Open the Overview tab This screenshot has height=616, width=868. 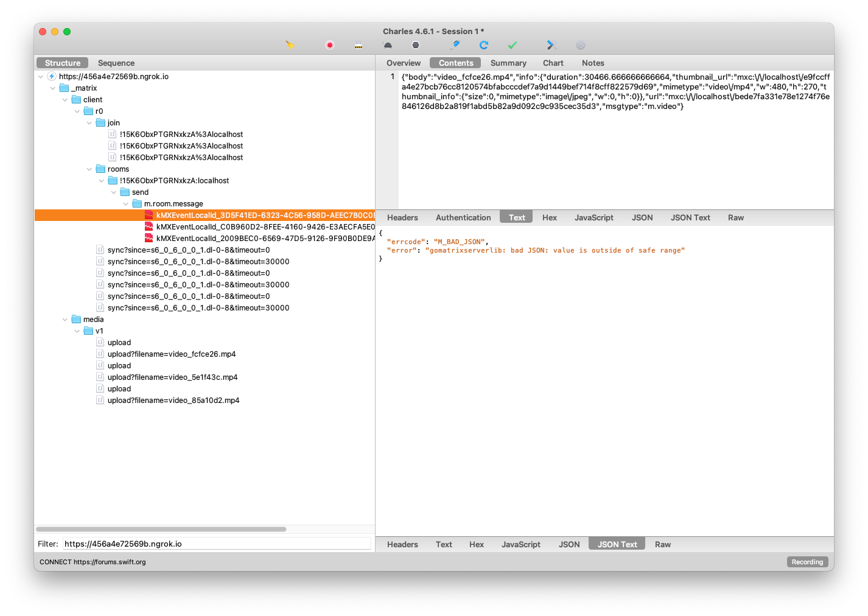tap(403, 63)
